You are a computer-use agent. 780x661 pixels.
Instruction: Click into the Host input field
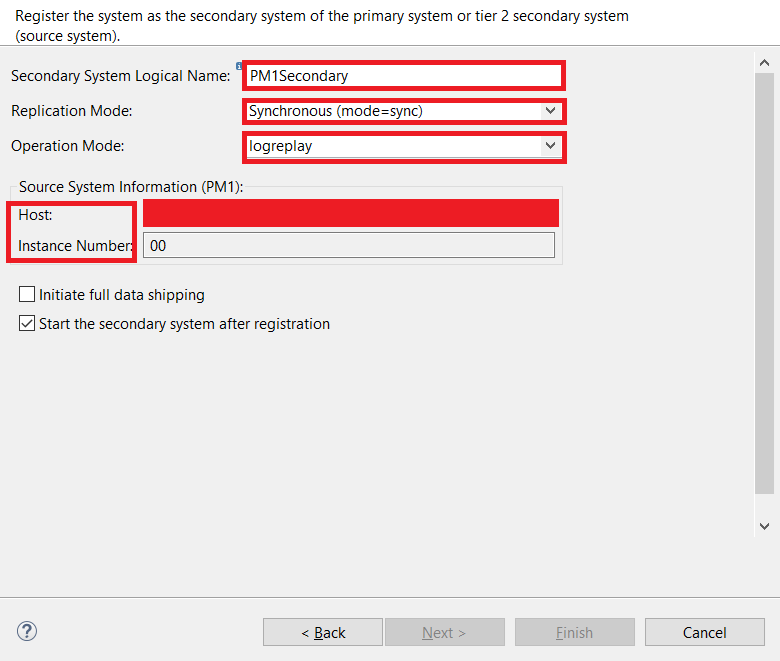pos(350,214)
